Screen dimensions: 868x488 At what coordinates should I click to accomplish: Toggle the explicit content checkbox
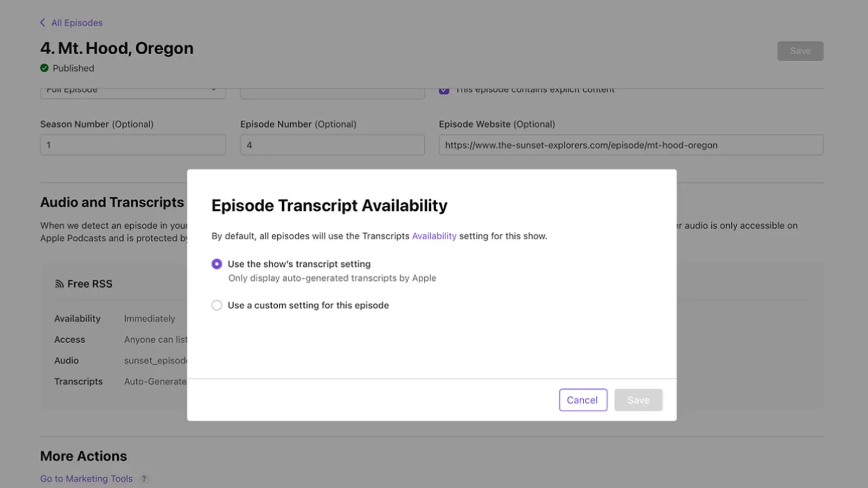click(444, 90)
